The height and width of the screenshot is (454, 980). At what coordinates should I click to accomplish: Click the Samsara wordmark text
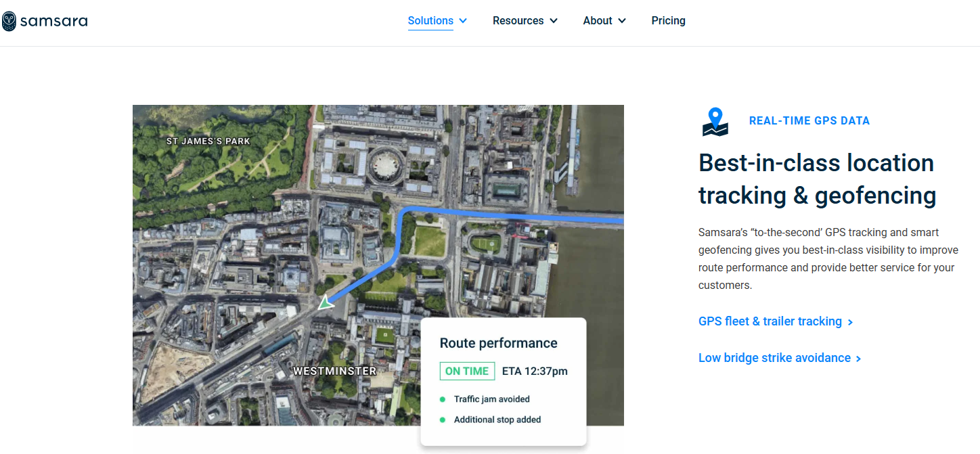click(54, 21)
